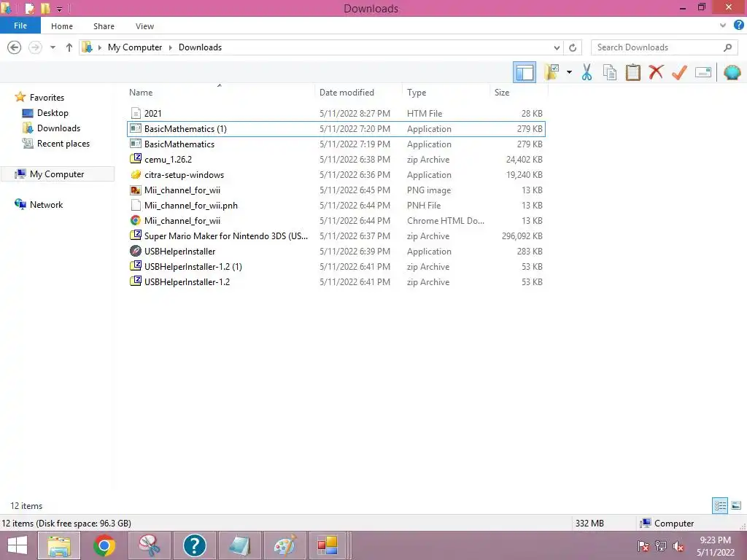Viewport: 747px width, 560px height.
Task: Open dropdown arrow beside the folder options icon
Action: point(569,72)
